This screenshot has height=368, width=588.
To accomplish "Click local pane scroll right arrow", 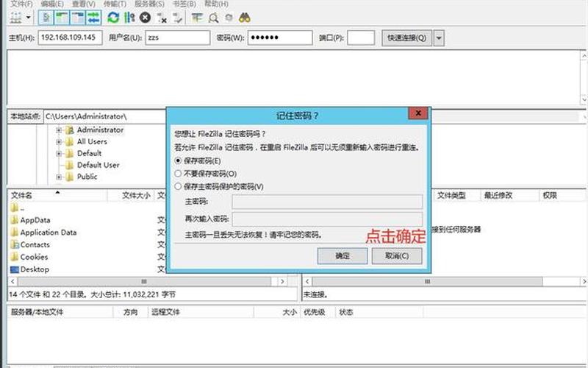I will [x=282, y=282].
